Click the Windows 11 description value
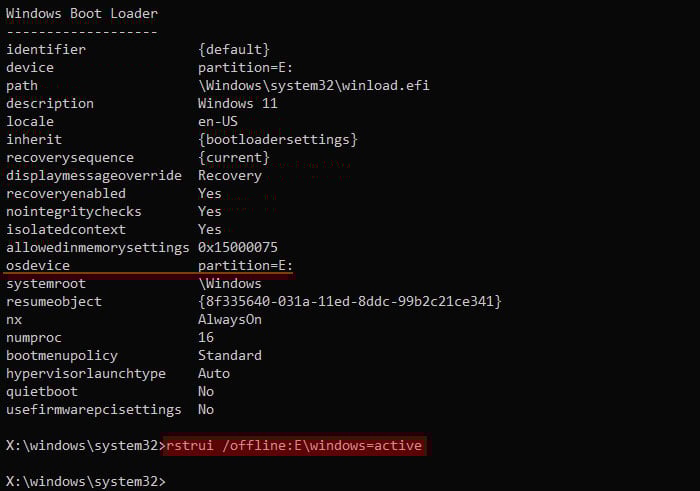Image resolution: width=700 pixels, height=491 pixels. click(x=238, y=103)
